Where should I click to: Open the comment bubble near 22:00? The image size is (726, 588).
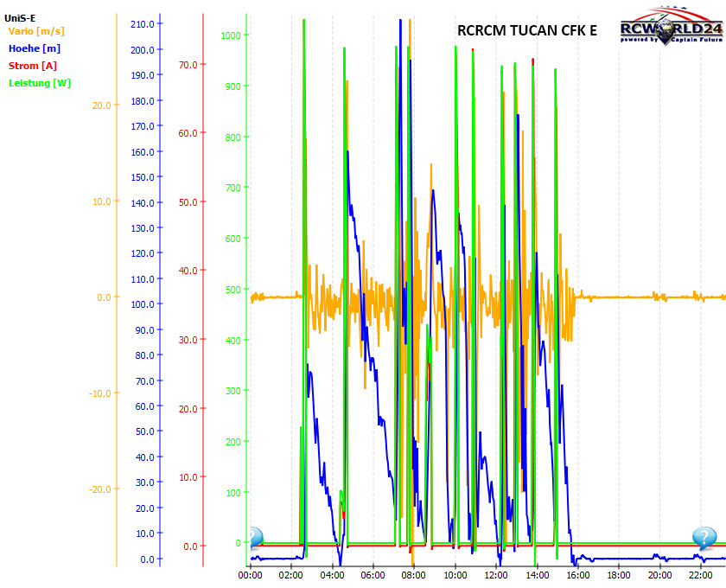(x=704, y=538)
